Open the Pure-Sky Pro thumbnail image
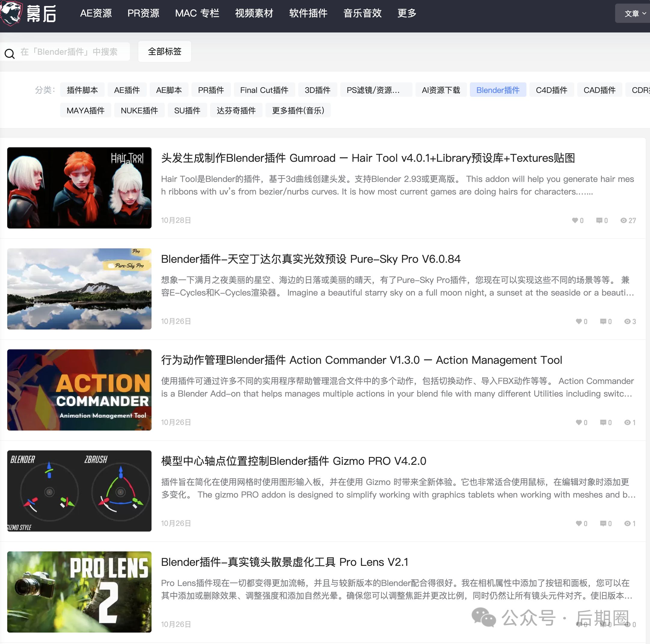Image resolution: width=650 pixels, height=644 pixels. (x=79, y=289)
